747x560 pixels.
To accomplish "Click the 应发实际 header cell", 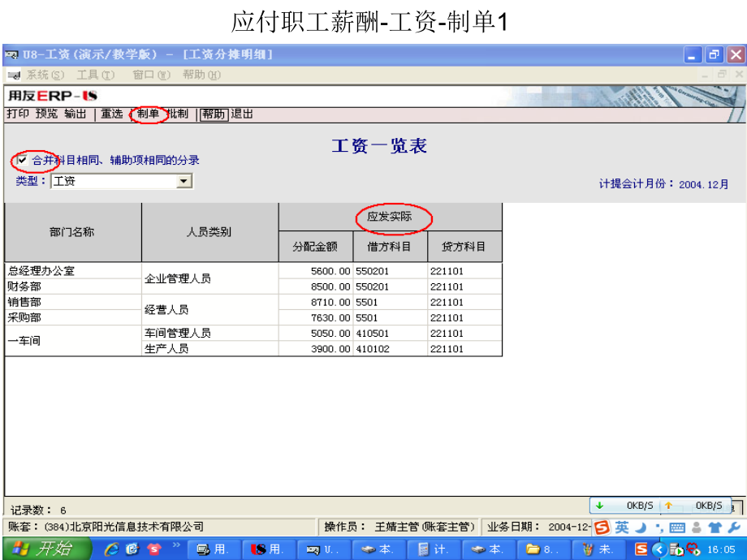I will pos(390,217).
